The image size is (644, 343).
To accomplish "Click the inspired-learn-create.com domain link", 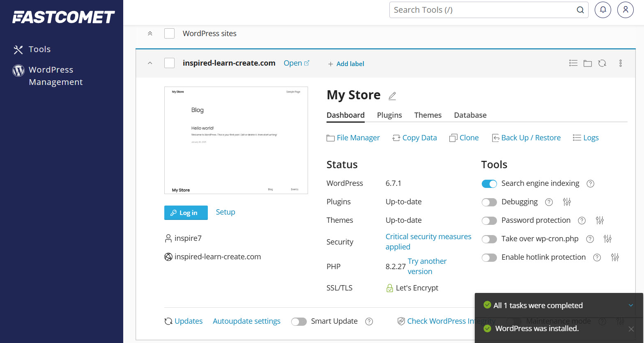I will (x=218, y=257).
